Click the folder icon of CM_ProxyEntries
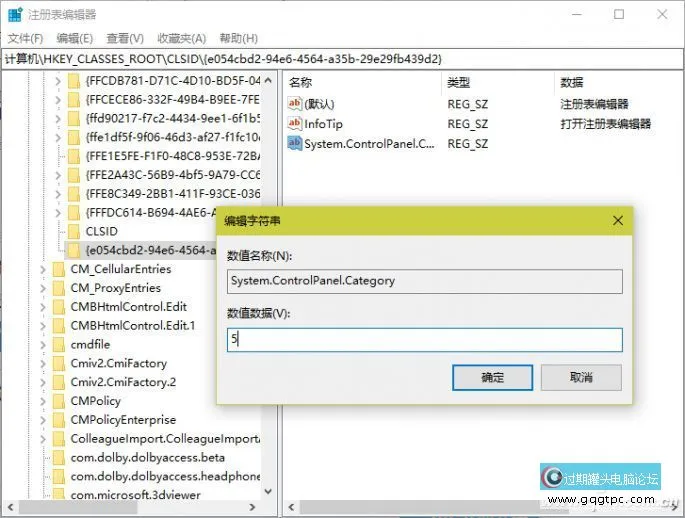The width and height of the screenshot is (685, 518). pos(59,288)
